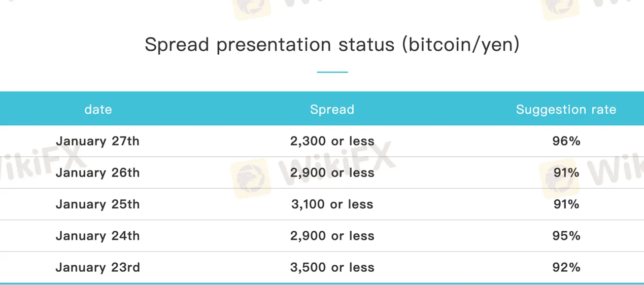This screenshot has width=644, height=285.
Task: Select the January 25th date cell
Action: click(97, 204)
